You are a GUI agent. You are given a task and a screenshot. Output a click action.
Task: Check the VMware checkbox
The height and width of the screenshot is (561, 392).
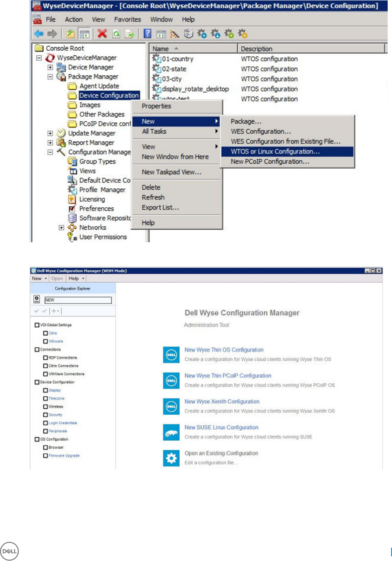[46, 342]
